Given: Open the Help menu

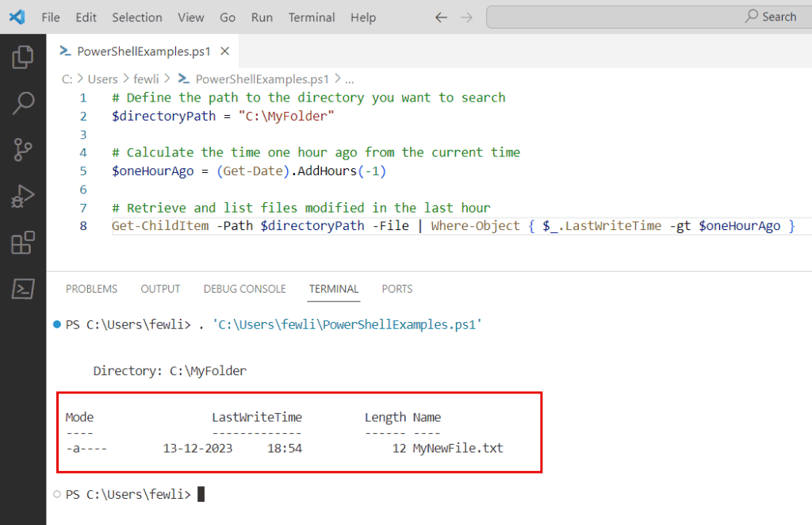Looking at the screenshot, I should pyautogui.click(x=363, y=17).
